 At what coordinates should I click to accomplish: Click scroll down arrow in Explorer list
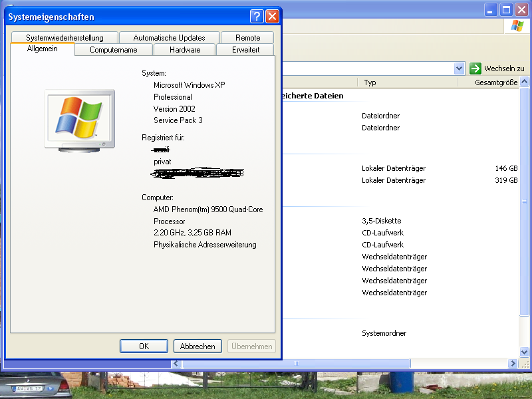point(524,352)
